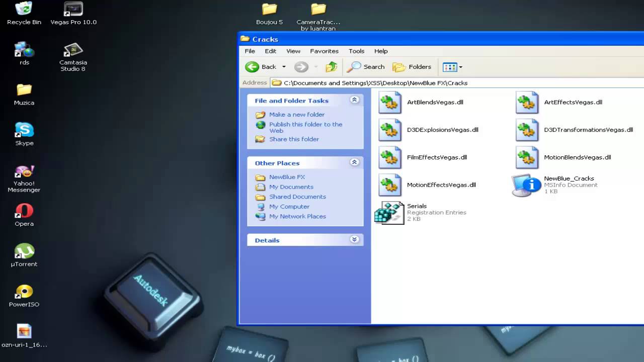Select MotionBlendsVegas.dll file icon

527,157
